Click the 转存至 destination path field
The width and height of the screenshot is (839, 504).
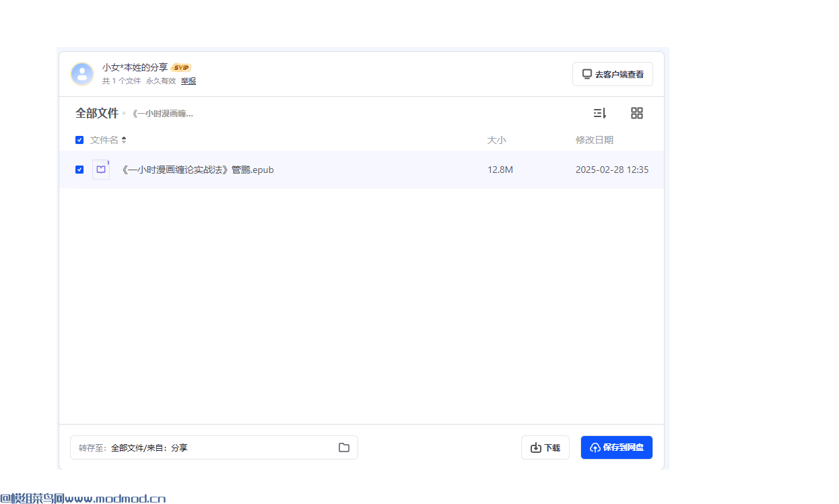[214, 447]
